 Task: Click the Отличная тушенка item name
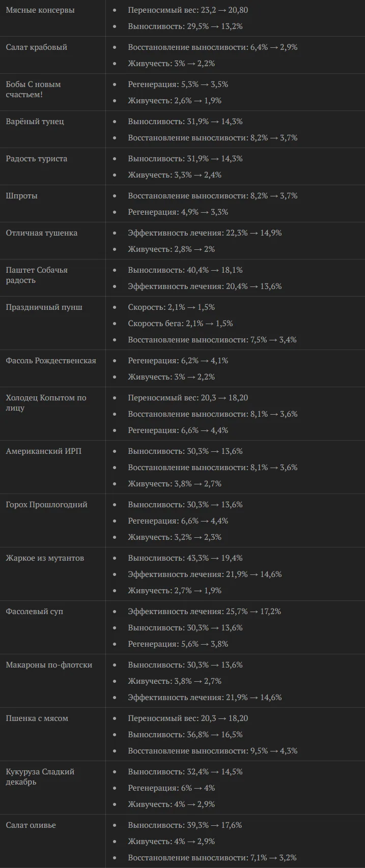42,233
